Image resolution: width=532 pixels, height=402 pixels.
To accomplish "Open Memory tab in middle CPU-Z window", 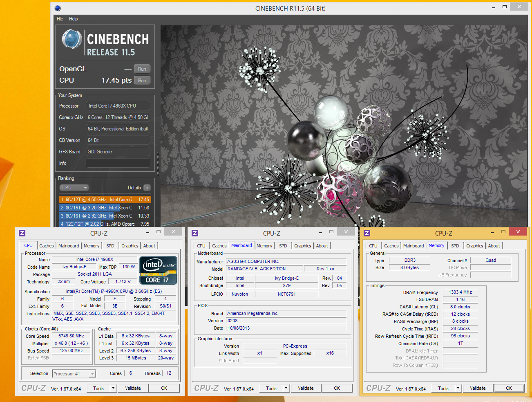I will pos(264,246).
